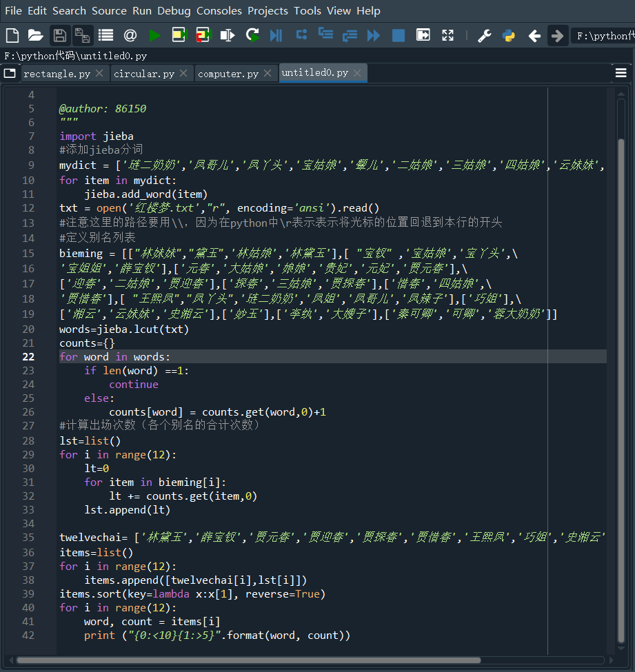Viewport: 635px width, 672px height.
Task: Stop debugging with the square icon
Action: [x=399, y=35]
